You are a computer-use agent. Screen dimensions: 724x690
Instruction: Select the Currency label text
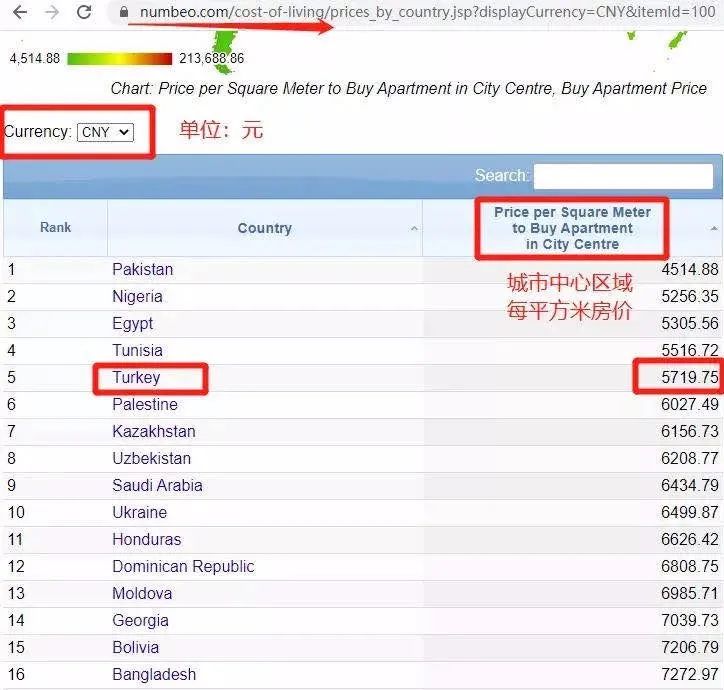coord(38,132)
